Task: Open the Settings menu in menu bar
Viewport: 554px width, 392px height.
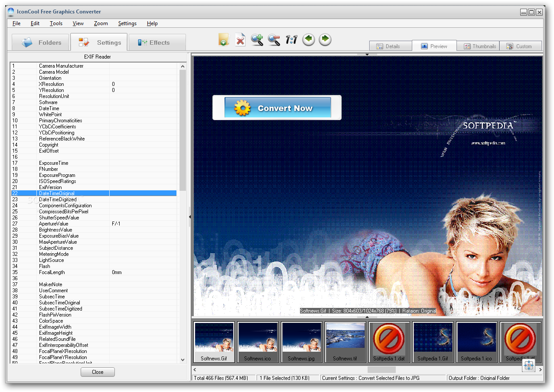Action: (127, 23)
